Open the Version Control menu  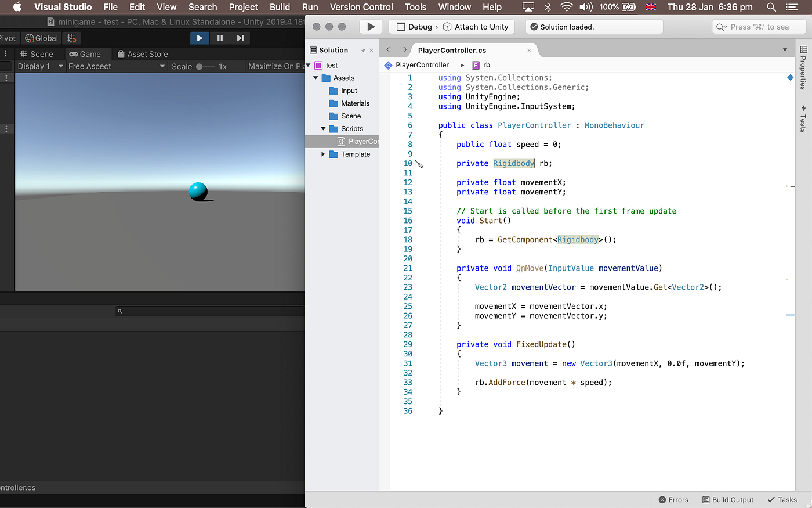pyautogui.click(x=361, y=7)
